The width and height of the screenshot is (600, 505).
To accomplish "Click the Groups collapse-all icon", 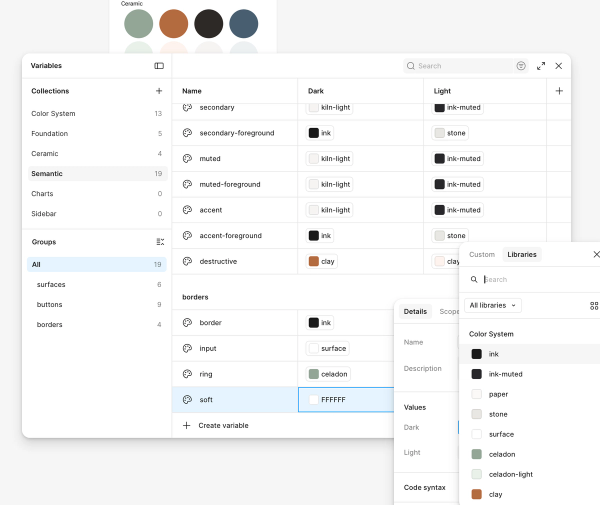I will (x=160, y=242).
